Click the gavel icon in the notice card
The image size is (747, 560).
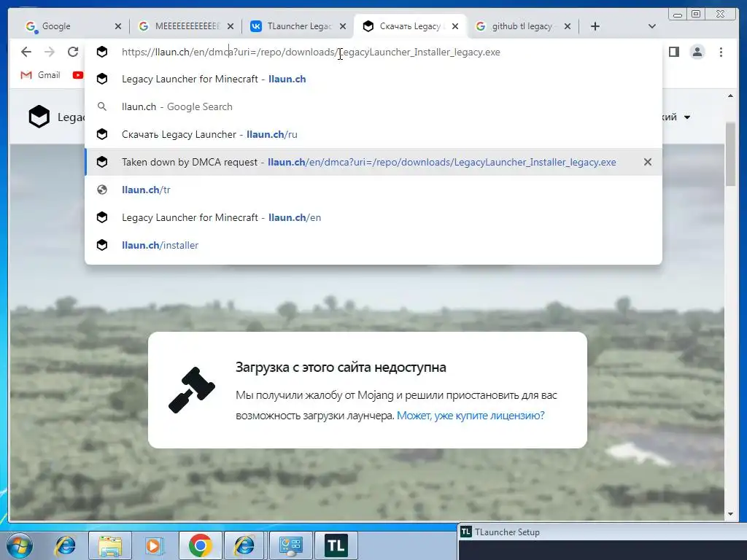tap(192, 390)
